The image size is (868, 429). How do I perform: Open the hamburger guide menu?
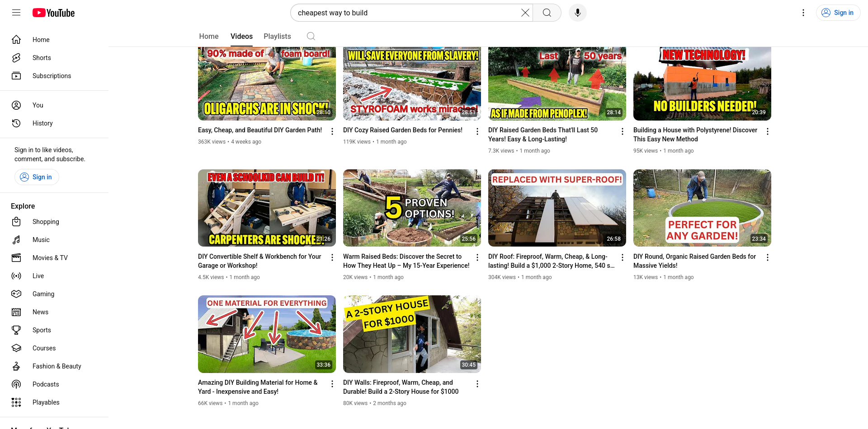click(16, 13)
